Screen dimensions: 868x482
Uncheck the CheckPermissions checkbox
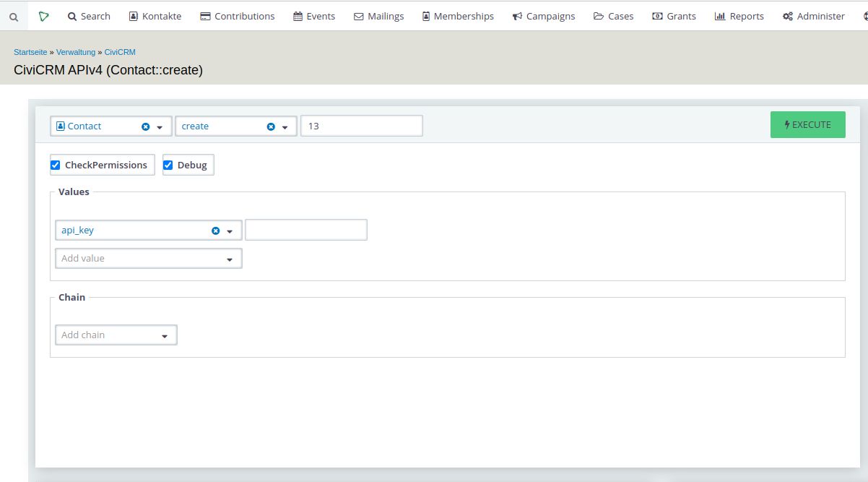click(x=56, y=165)
